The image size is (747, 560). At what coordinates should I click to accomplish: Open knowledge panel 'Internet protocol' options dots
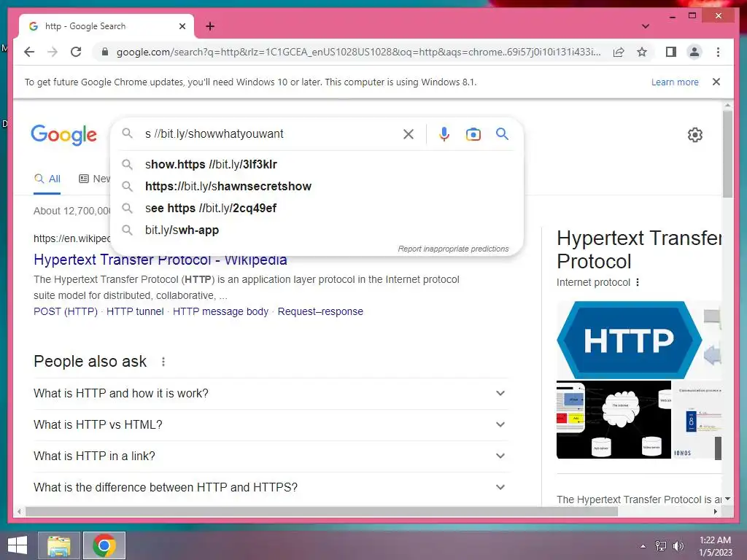coord(638,282)
